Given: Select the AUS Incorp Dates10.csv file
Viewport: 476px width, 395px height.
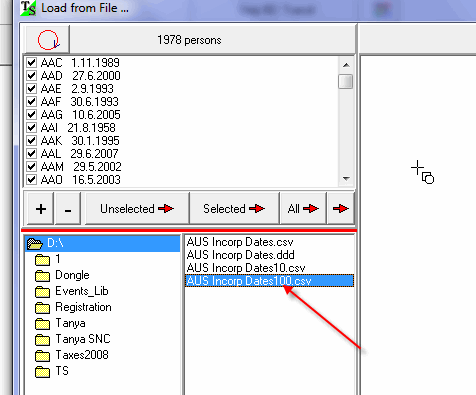Looking at the screenshot, I should pyautogui.click(x=246, y=268).
